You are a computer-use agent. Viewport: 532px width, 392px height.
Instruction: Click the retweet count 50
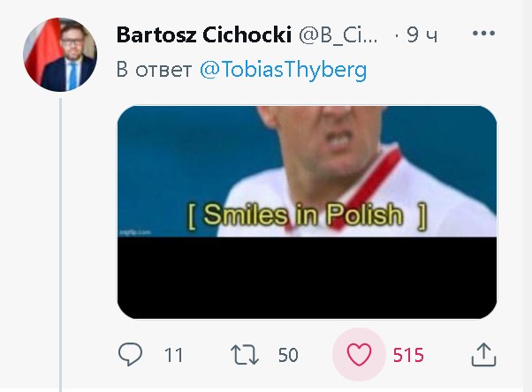(288, 355)
